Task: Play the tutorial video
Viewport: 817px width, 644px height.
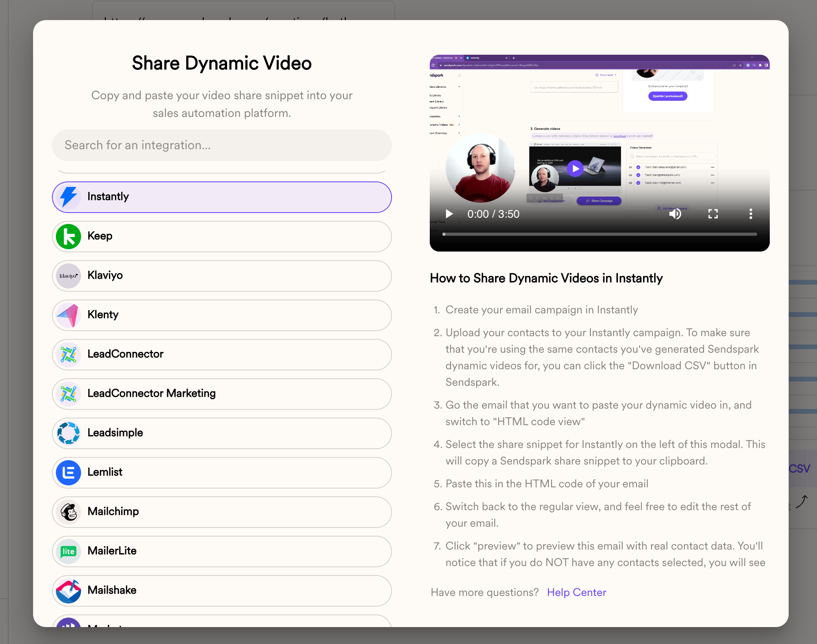Action: 449,214
